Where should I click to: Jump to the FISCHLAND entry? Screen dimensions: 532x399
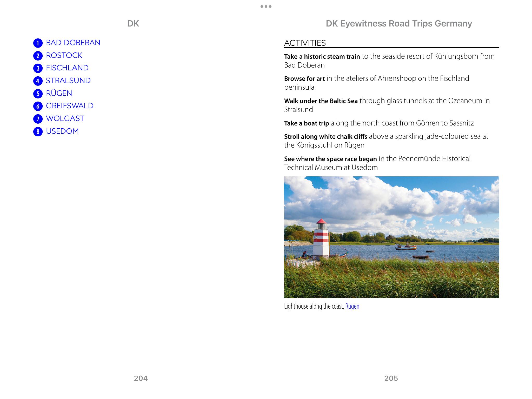(67, 68)
